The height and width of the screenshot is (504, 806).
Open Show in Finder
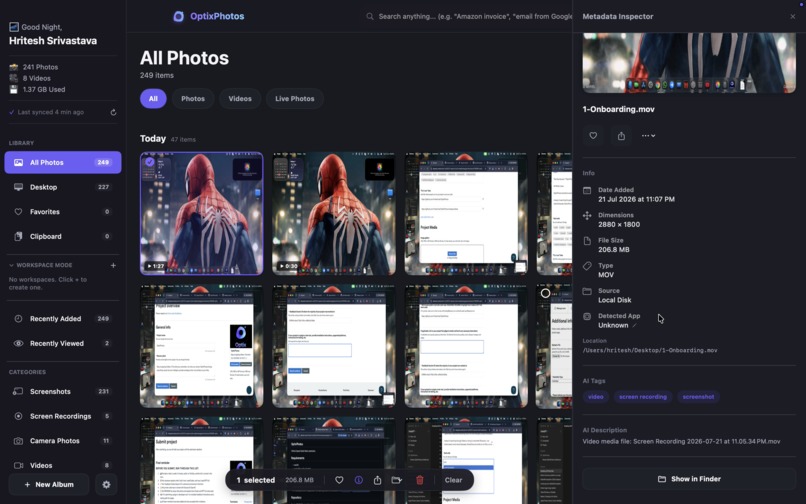[689, 479]
